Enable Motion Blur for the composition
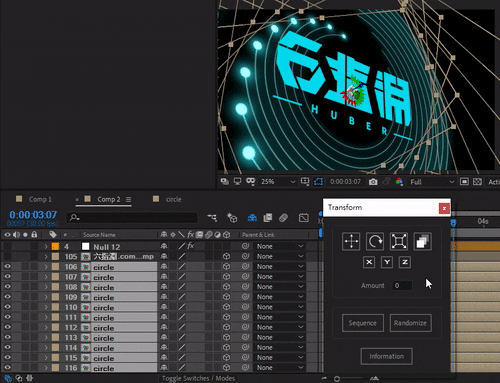Screen dimensions: 500x383 point(283,218)
